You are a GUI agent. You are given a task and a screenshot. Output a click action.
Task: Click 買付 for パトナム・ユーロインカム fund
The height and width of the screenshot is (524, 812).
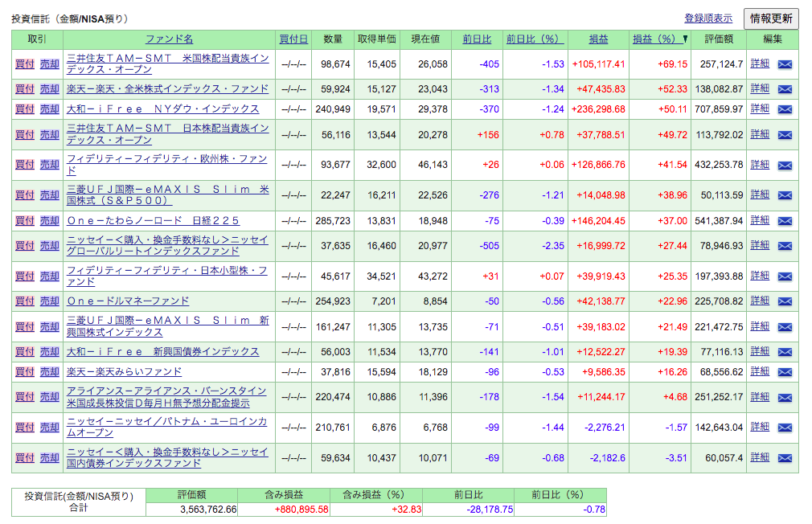tap(24, 428)
